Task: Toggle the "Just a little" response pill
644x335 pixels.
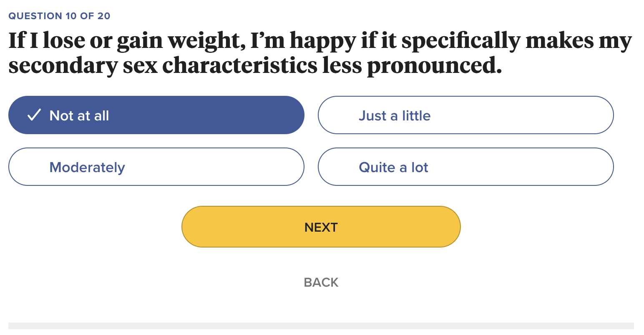Action: pos(465,115)
